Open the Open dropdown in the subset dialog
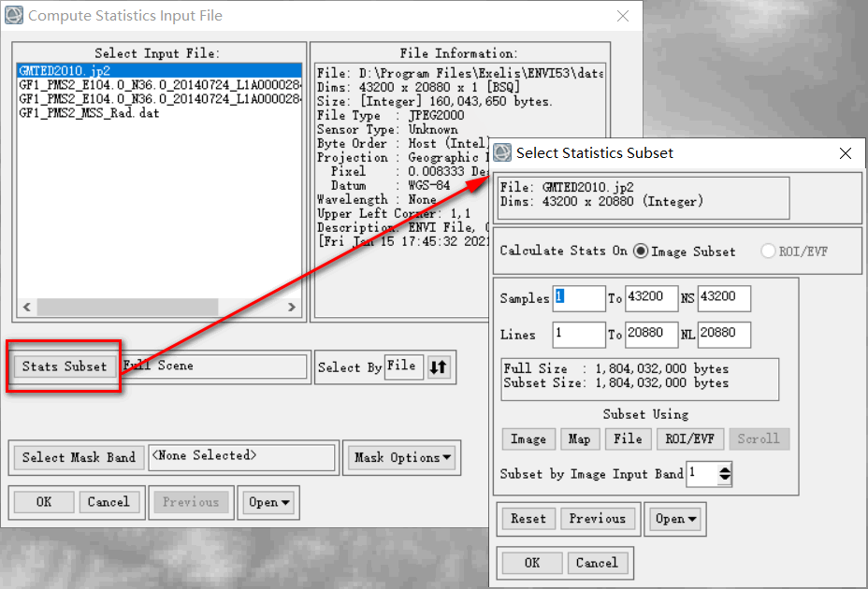Screen dimensions: 868x589 click(x=675, y=519)
